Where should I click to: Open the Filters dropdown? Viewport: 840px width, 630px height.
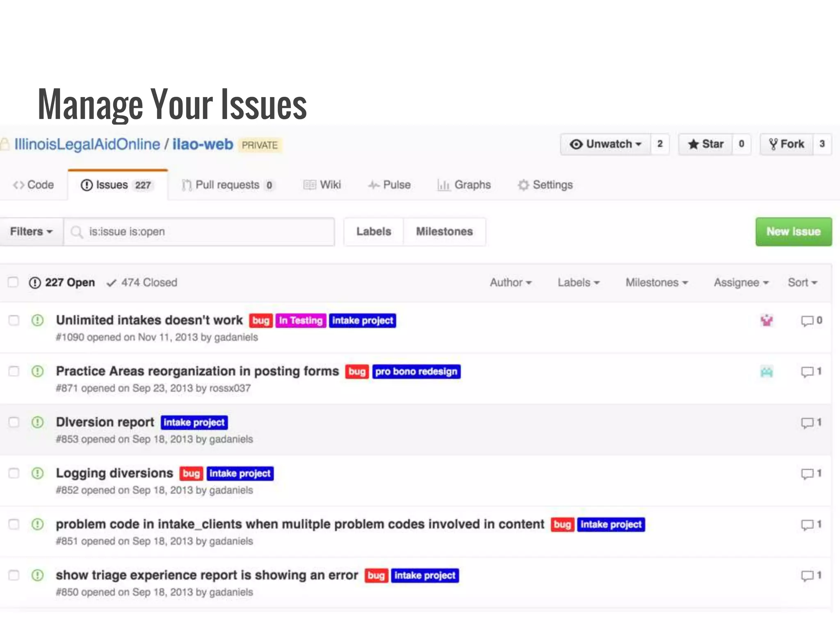(32, 232)
